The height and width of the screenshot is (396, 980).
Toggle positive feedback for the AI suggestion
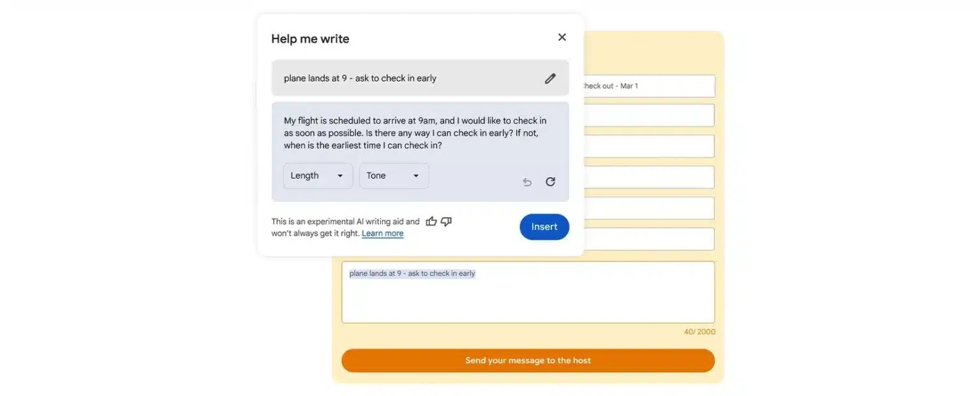coord(431,220)
